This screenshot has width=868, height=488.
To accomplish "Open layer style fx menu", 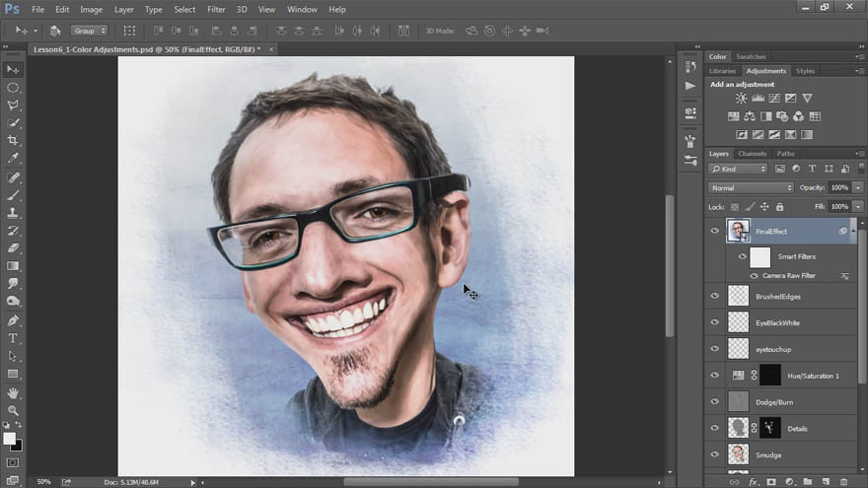I will coord(753,482).
